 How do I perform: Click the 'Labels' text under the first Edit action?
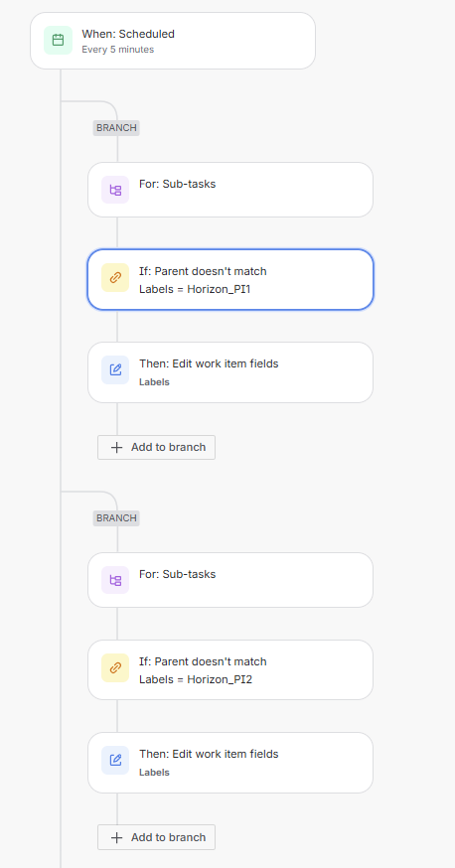(154, 382)
